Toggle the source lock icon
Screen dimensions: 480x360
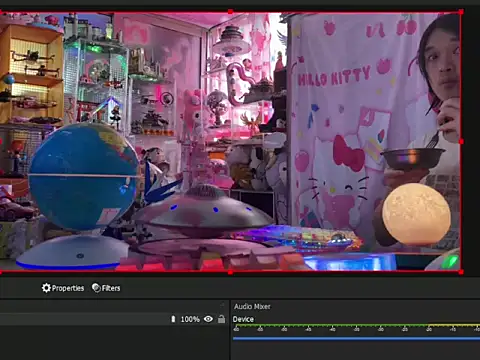point(221,319)
